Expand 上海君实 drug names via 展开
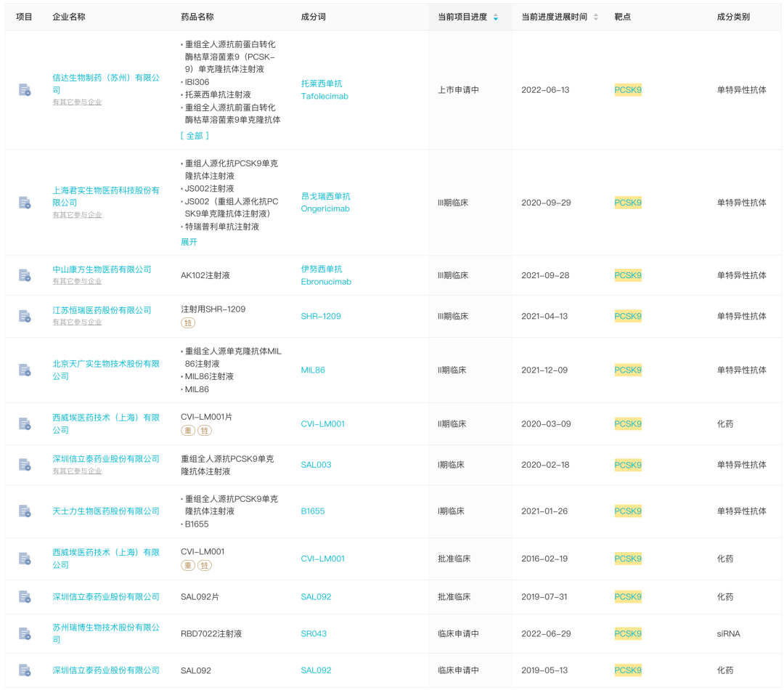 [189, 242]
